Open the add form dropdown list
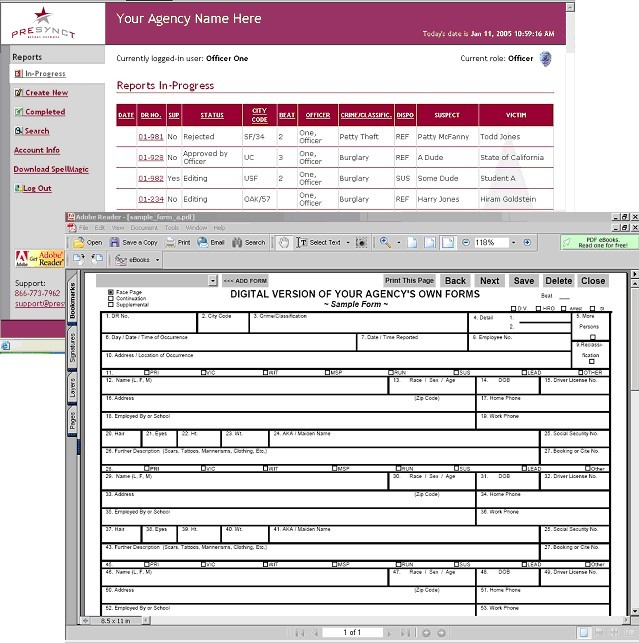Screen dimensions: 639x643 (x=213, y=281)
